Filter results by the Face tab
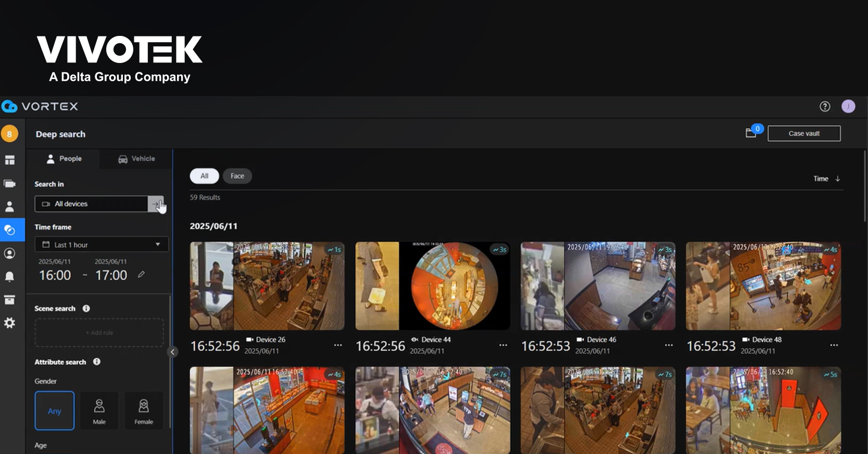868x454 pixels. click(x=237, y=176)
